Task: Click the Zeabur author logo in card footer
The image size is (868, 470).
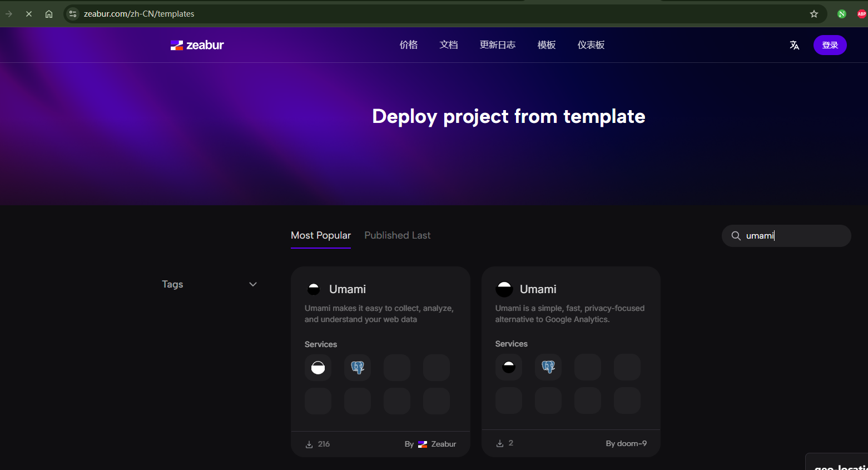Action: [423, 444]
